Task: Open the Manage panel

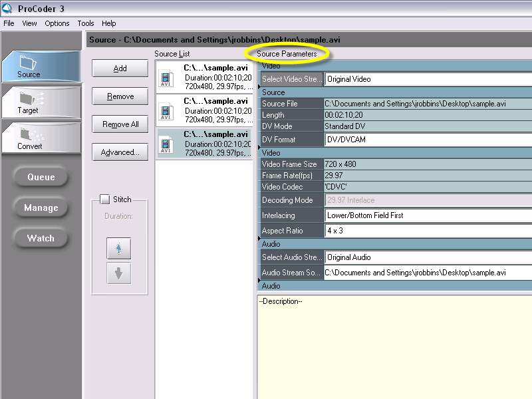Action: [x=41, y=207]
